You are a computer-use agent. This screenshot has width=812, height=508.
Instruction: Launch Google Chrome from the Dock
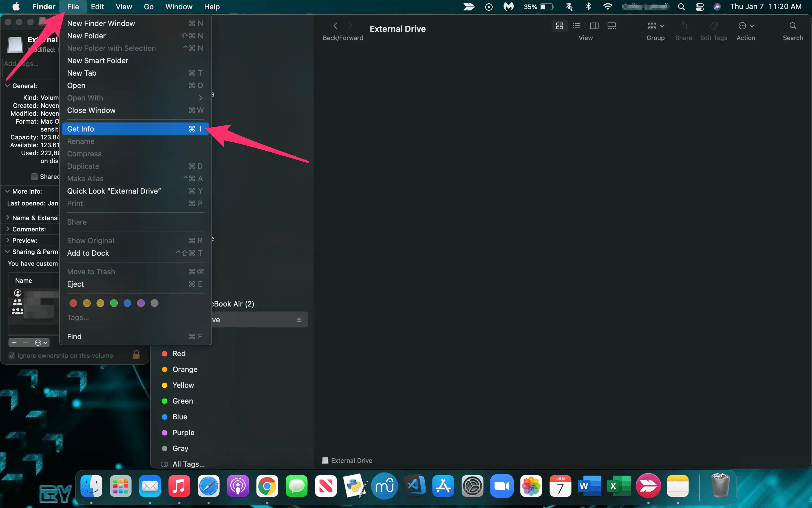[x=267, y=486]
